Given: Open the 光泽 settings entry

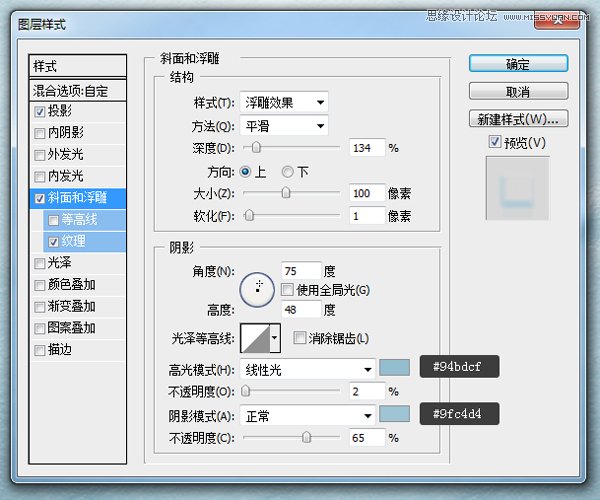Looking at the screenshot, I should 60,263.
